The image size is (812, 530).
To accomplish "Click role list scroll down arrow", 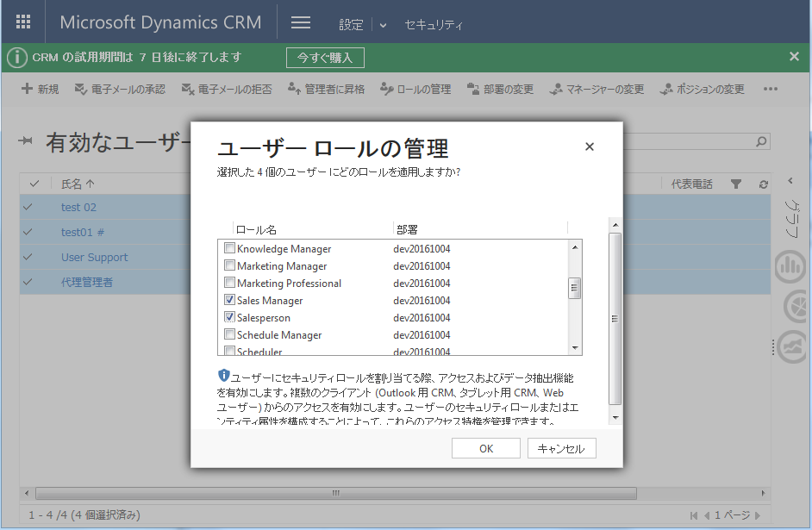I will [575, 348].
